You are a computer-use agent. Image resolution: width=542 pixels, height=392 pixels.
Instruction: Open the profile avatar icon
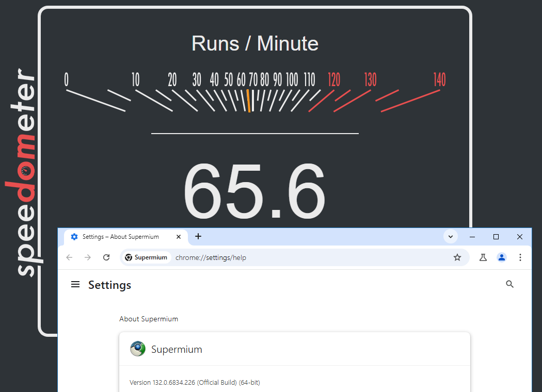point(502,257)
